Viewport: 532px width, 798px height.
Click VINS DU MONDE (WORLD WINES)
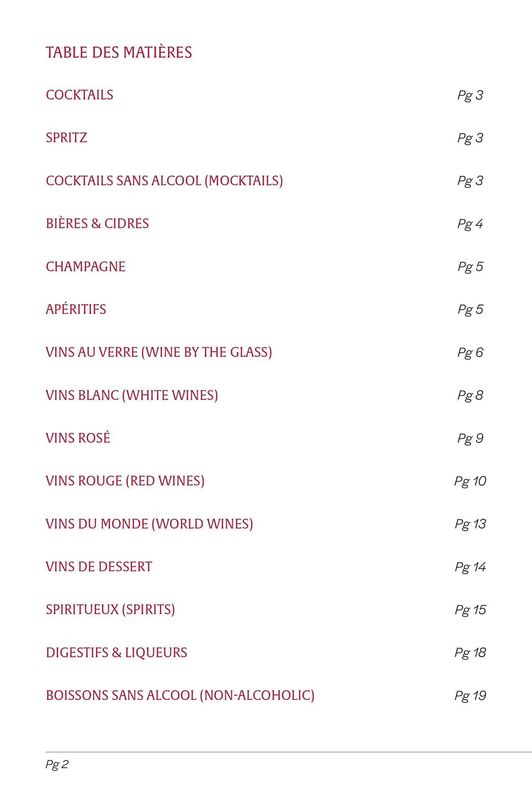coord(149,524)
